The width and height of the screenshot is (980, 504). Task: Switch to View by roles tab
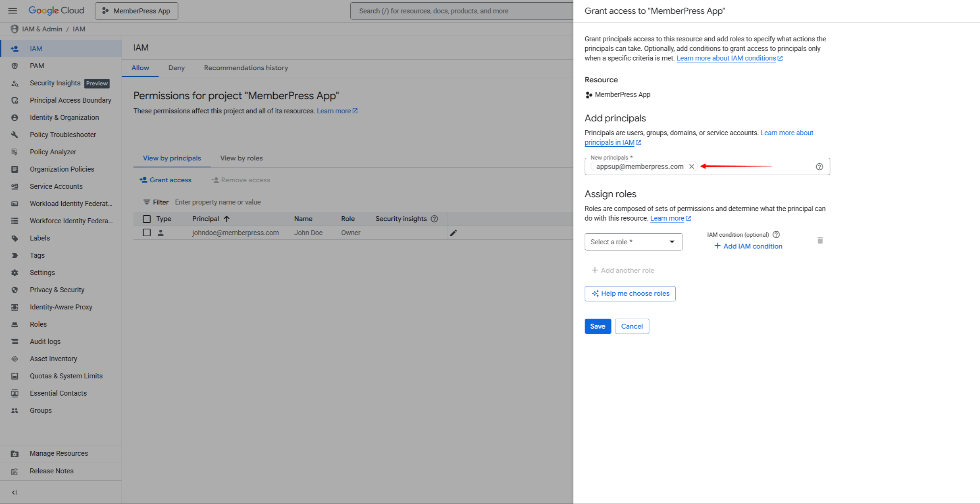[241, 158]
